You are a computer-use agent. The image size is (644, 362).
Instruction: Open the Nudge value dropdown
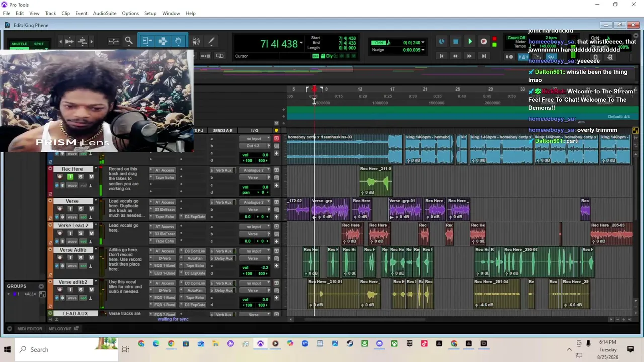click(x=423, y=50)
